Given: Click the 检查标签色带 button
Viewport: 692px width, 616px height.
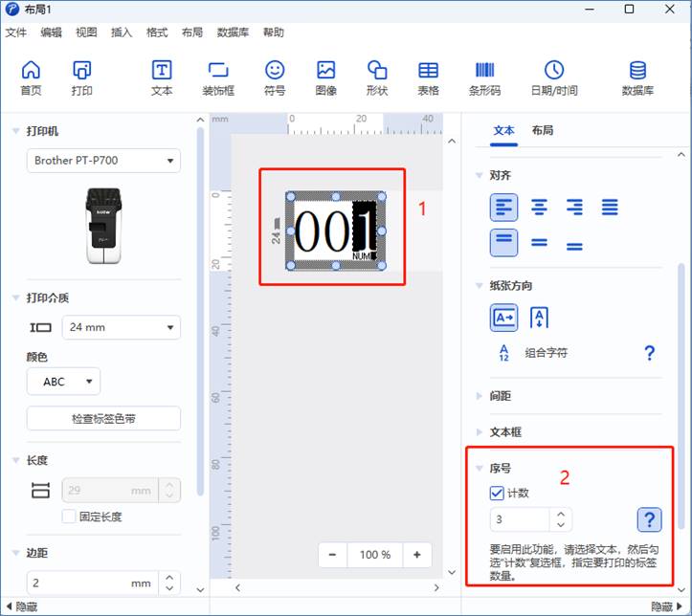Looking at the screenshot, I should (103, 418).
